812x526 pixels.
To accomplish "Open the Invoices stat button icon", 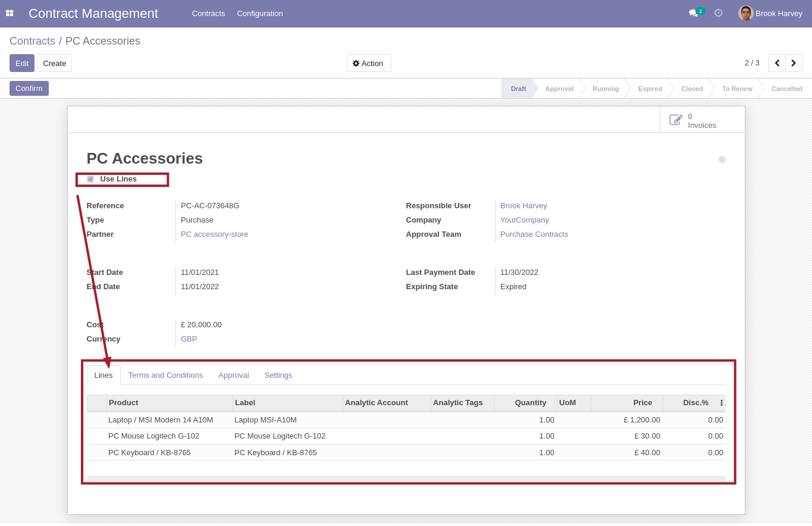I will tap(676, 120).
